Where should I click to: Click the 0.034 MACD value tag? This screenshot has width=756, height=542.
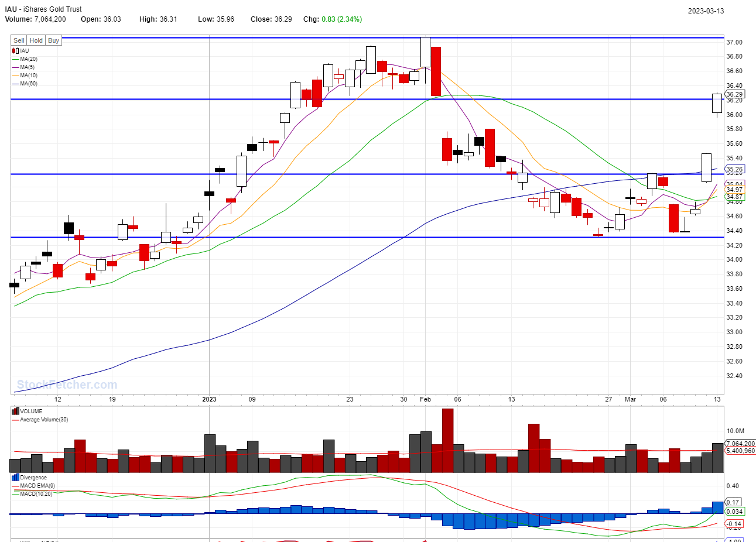click(734, 512)
